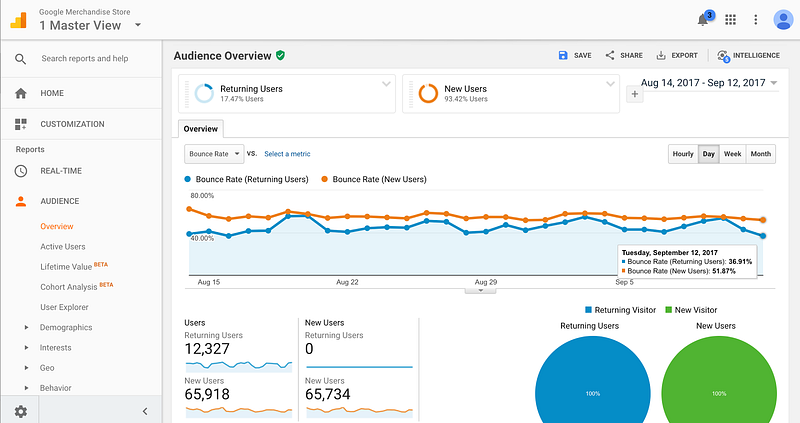The height and width of the screenshot is (423, 800).
Task: Click the 65,734 New Users value
Action: [328, 394]
